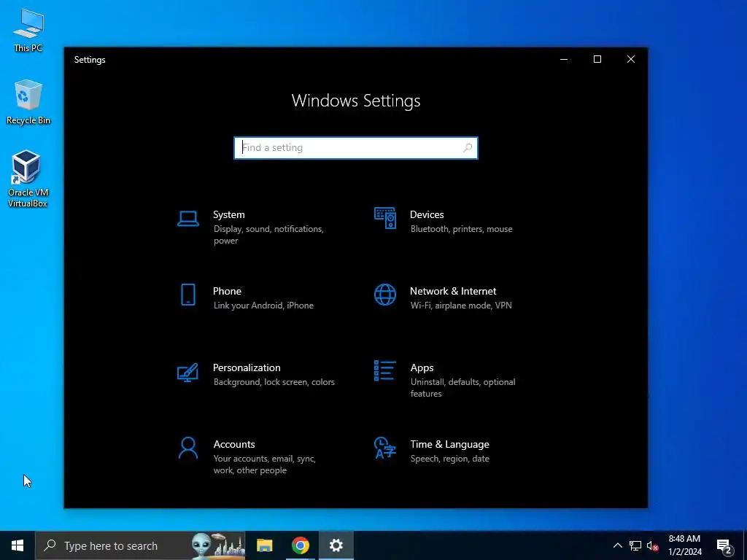Show hidden tray icons chevron
747x560 pixels.
617,545
